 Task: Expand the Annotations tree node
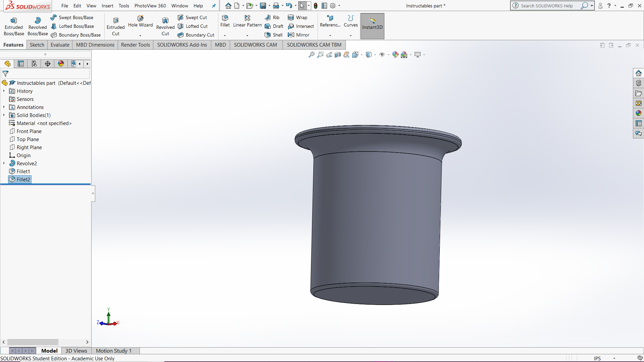point(4,107)
